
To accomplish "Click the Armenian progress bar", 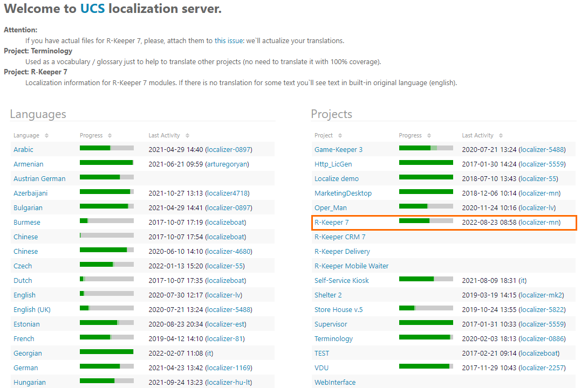I will click(x=107, y=163).
